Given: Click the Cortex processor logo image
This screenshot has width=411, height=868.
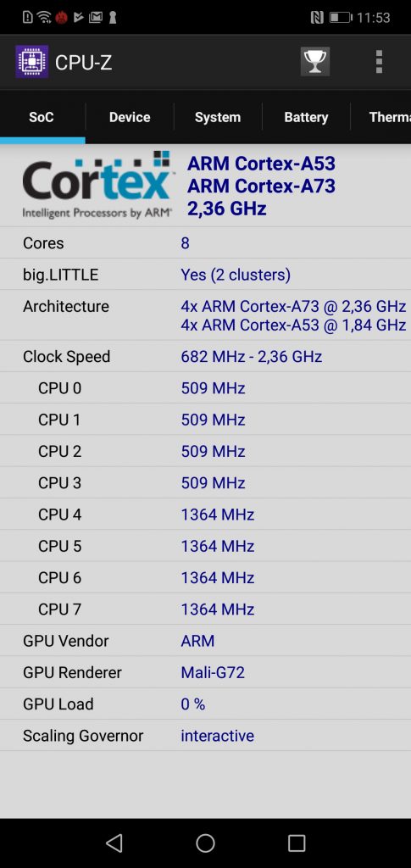Looking at the screenshot, I should [x=98, y=185].
